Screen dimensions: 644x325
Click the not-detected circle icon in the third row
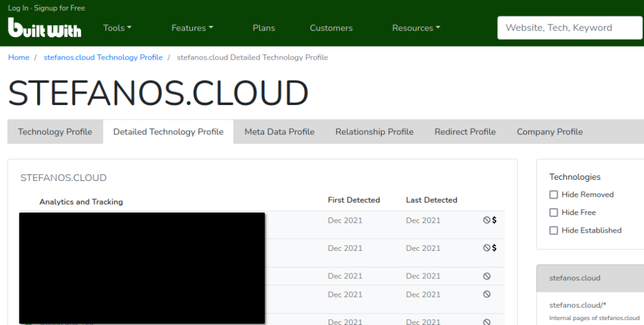pyautogui.click(x=487, y=276)
